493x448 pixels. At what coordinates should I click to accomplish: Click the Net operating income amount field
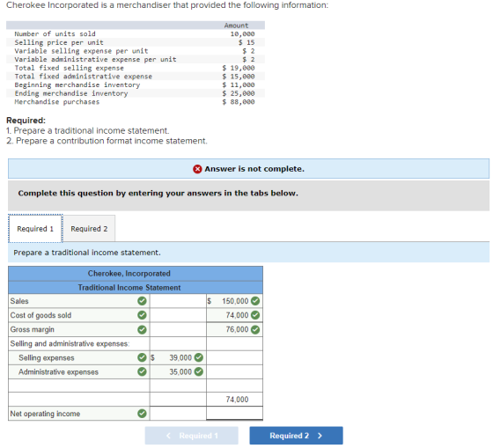coord(234,413)
